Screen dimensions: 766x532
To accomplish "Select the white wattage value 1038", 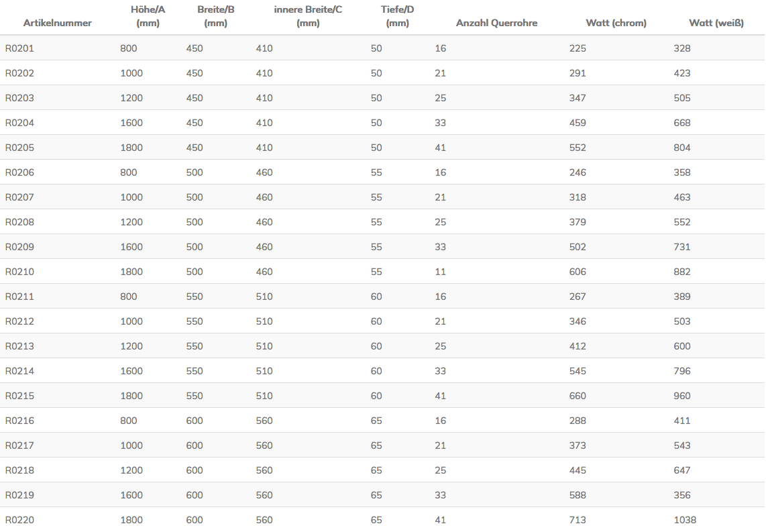I will (685, 520).
